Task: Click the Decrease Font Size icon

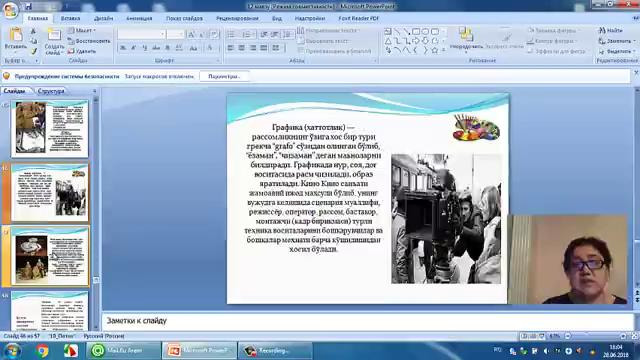Action: [x=202, y=35]
